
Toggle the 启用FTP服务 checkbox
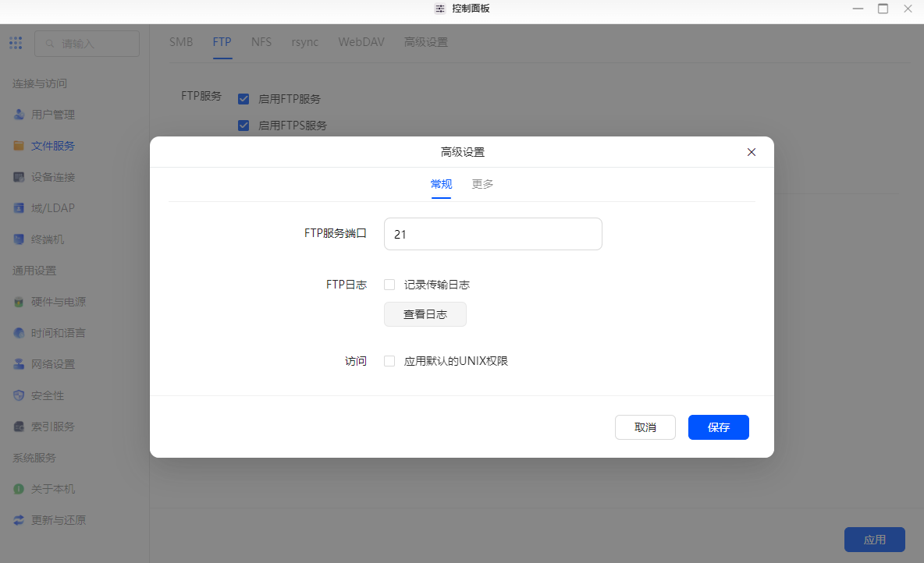pos(243,99)
